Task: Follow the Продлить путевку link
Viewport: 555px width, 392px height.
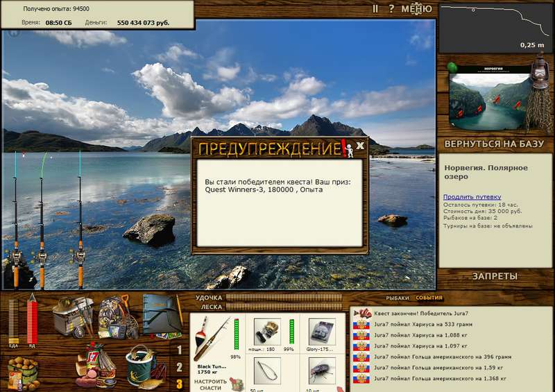Action: click(472, 197)
